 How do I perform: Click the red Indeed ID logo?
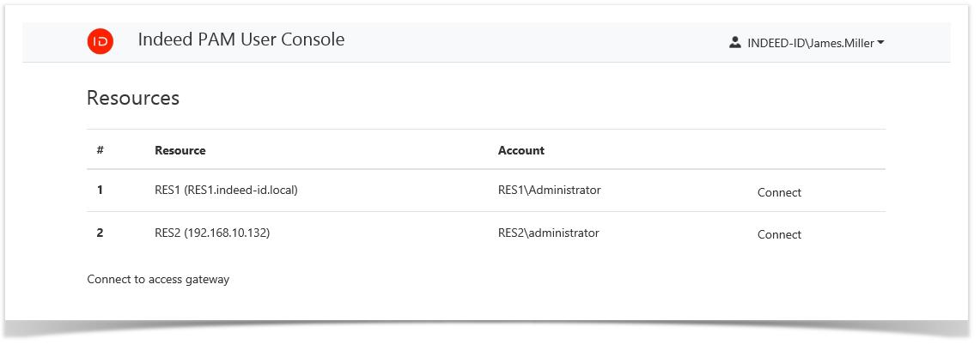point(100,41)
